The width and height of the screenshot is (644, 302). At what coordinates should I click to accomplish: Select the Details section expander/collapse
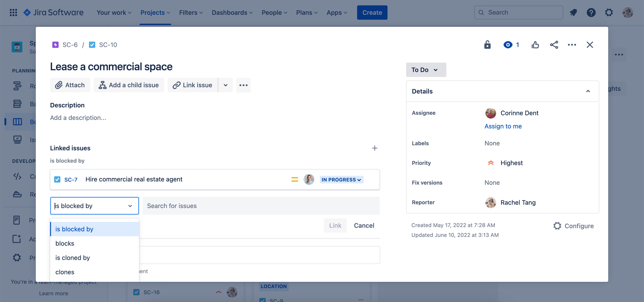pos(588,91)
